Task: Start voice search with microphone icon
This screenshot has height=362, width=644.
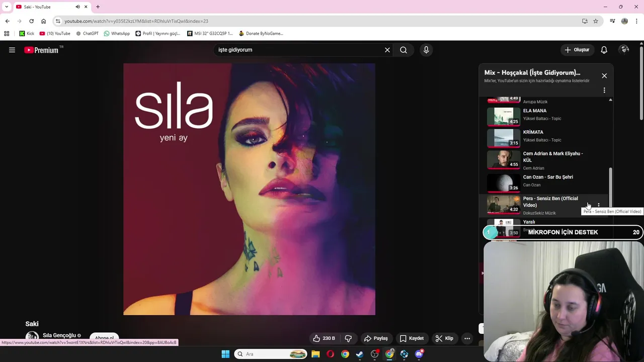Action: pos(426,50)
